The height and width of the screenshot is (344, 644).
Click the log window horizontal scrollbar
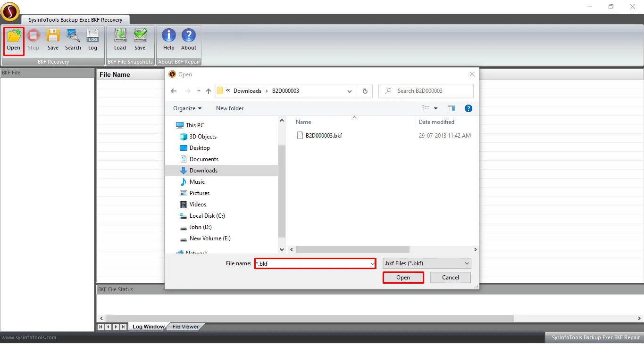[310, 319]
